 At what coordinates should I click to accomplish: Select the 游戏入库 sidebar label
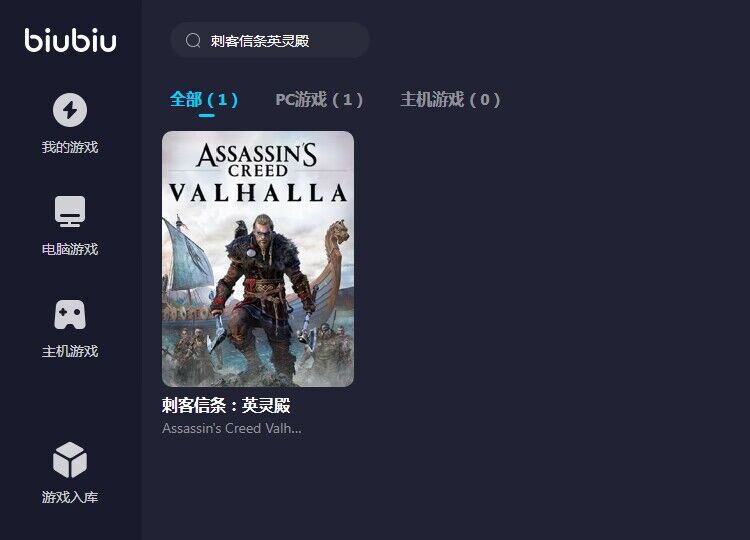tap(70, 497)
